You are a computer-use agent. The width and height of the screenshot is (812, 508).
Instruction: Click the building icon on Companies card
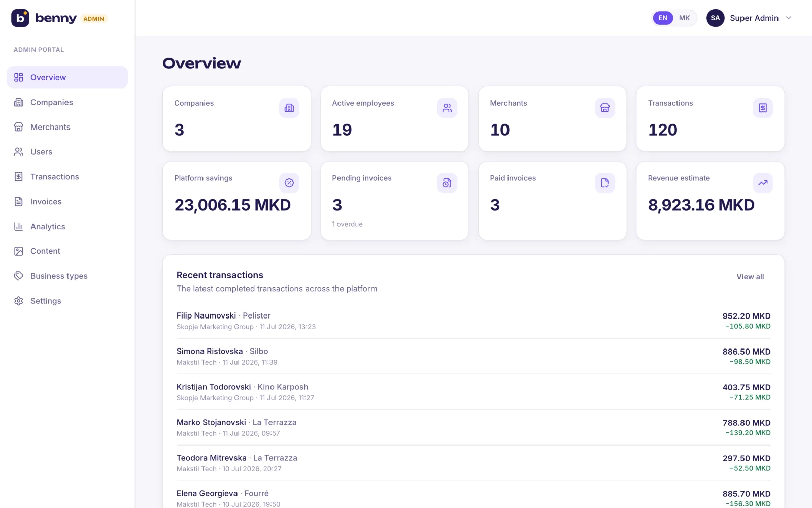click(289, 108)
